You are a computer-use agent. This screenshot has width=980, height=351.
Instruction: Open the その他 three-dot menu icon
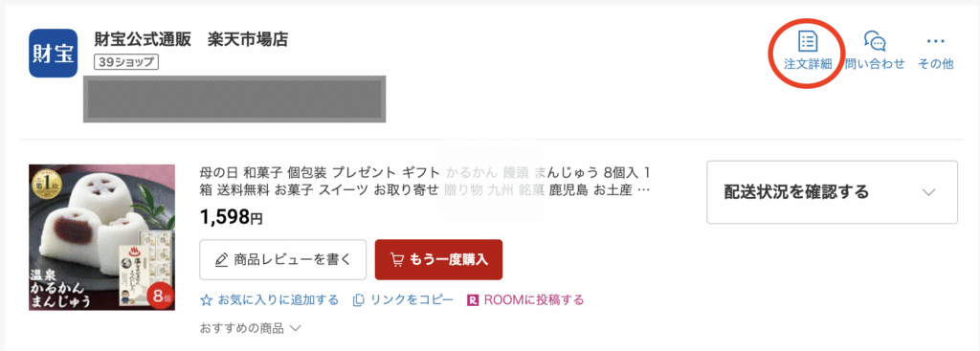click(x=936, y=42)
